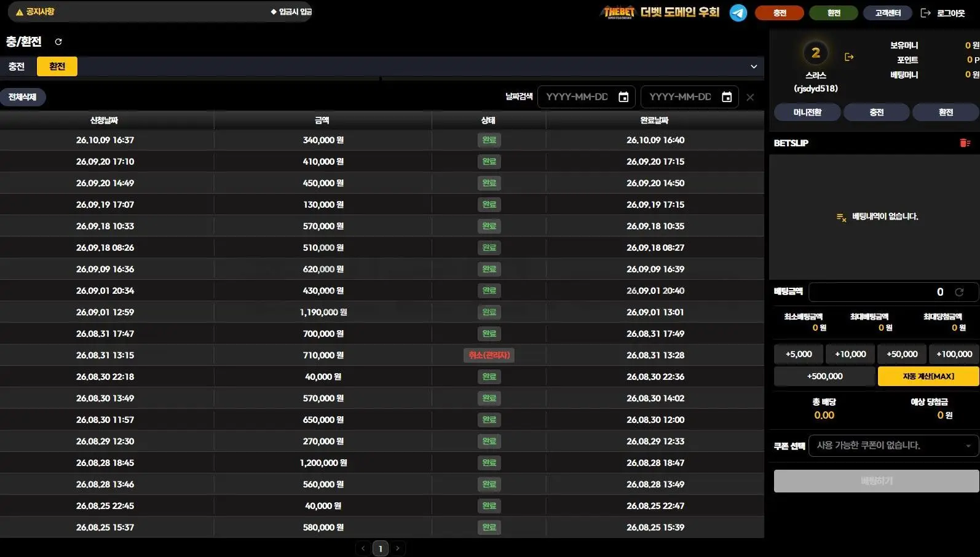
Task: Click the 전체삭제 button
Action: pyautogui.click(x=23, y=97)
